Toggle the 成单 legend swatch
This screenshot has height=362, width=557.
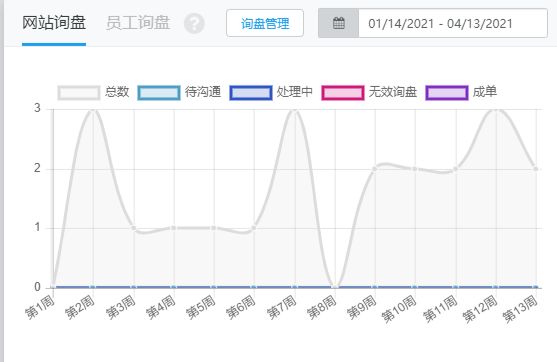coord(447,93)
